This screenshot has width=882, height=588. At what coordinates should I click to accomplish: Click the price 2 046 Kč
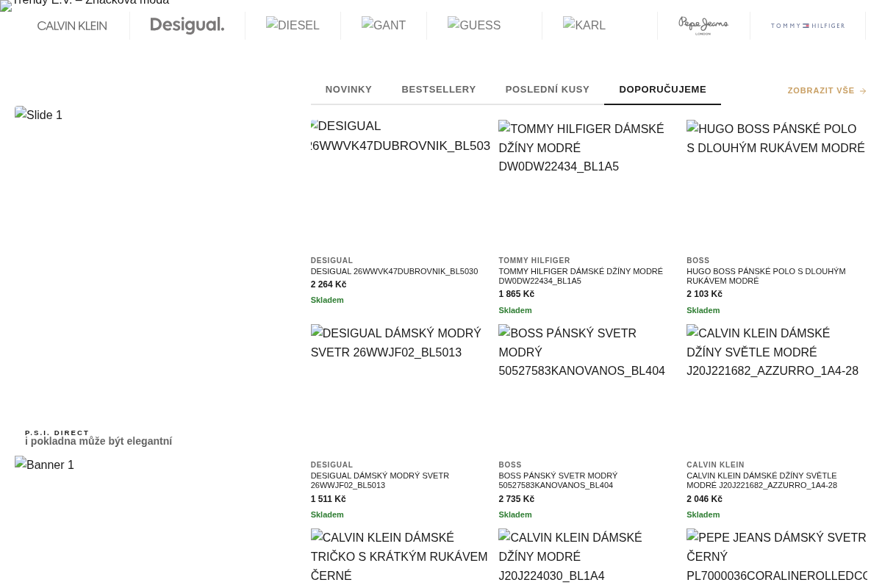[x=704, y=499]
